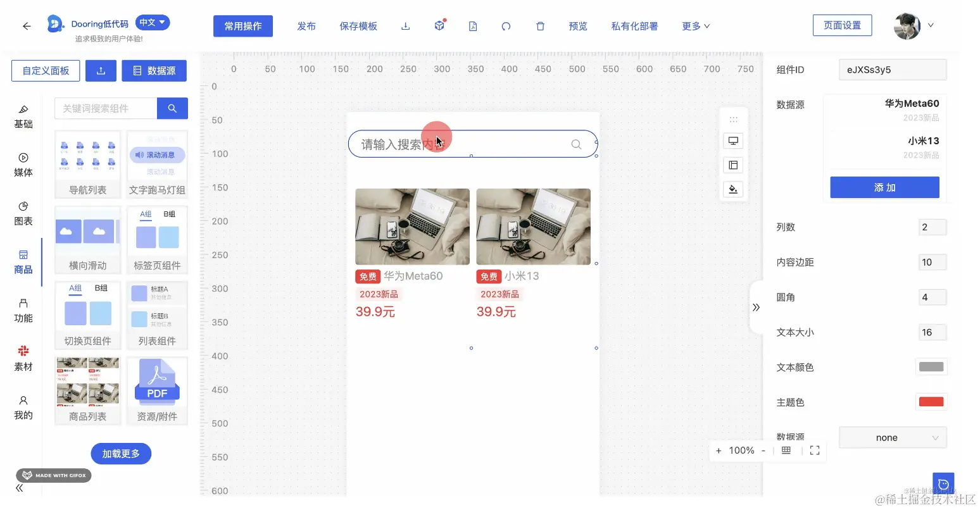
Task: Select the 切换页组件 component thumbnail
Action: (88, 315)
